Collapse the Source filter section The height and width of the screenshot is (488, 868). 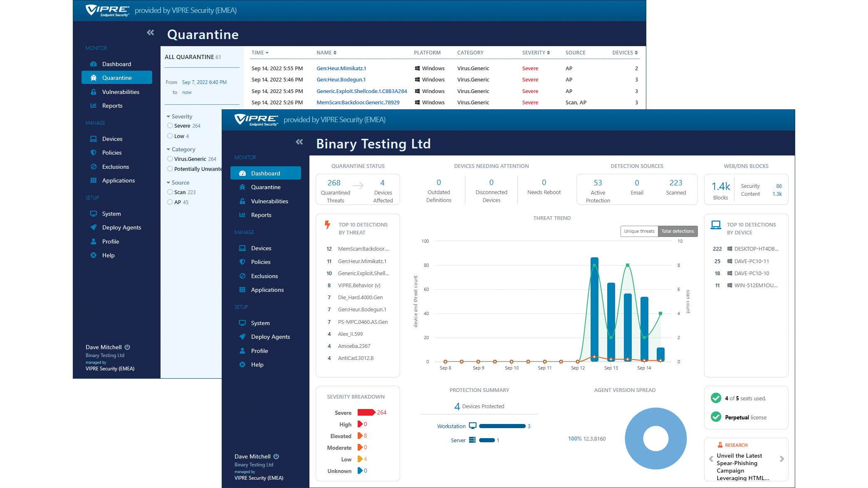(x=168, y=182)
